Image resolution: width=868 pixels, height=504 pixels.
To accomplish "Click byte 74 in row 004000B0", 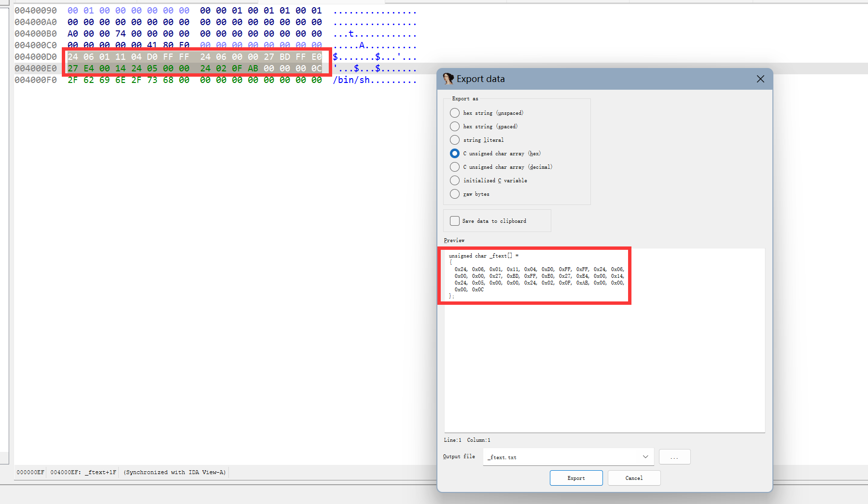I will coord(121,34).
